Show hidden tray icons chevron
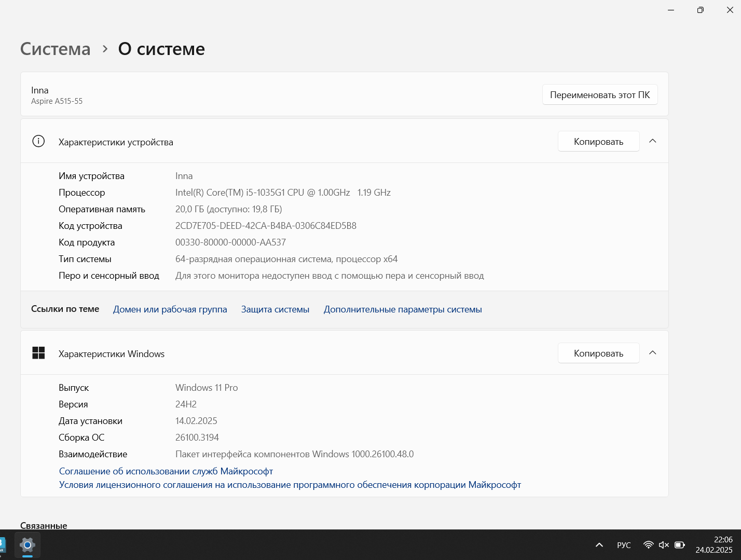741x560 pixels. point(599,545)
